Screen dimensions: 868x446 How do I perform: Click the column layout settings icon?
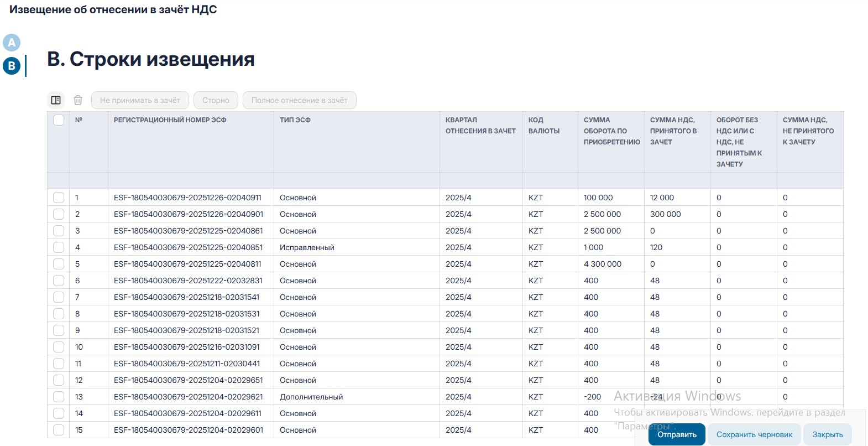tap(56, 100)
